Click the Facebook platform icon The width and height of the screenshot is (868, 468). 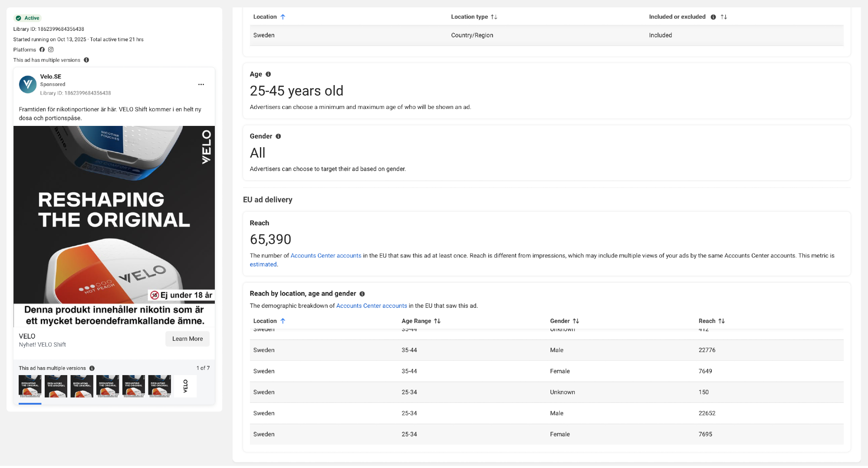pyautogui.click(x=42, y=49)
